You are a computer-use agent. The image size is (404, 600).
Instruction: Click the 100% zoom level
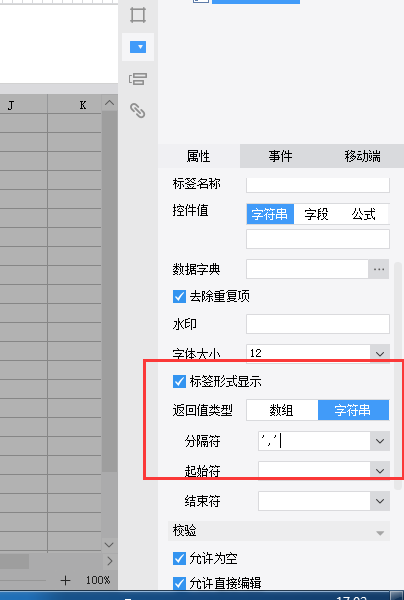point(98,580)
